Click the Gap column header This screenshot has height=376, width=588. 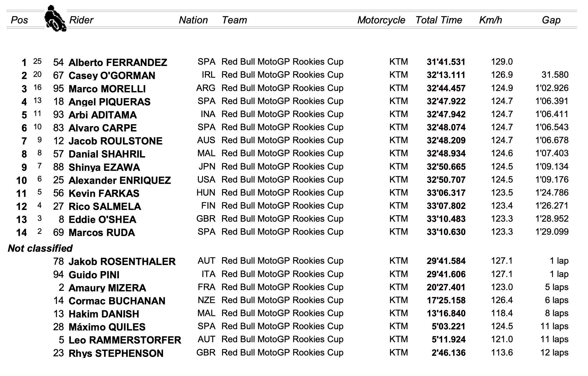coord(551,20)
